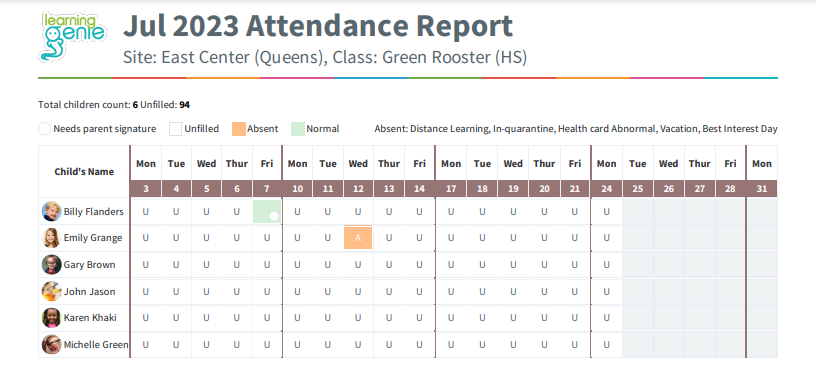Open Billy Flanders' avatar photo

click(x=52, y=212)
